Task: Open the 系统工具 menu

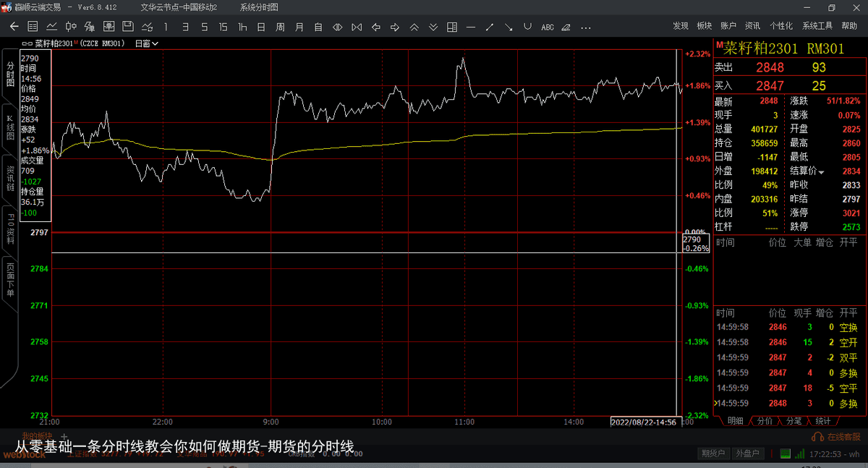Action: 817,26
